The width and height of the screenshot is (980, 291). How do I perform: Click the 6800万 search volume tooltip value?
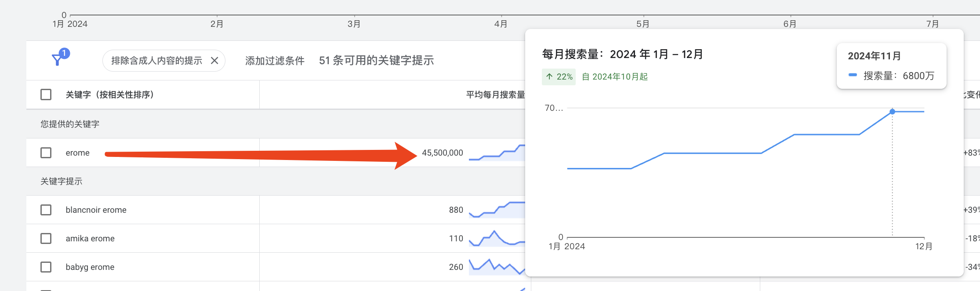[918, 76]
